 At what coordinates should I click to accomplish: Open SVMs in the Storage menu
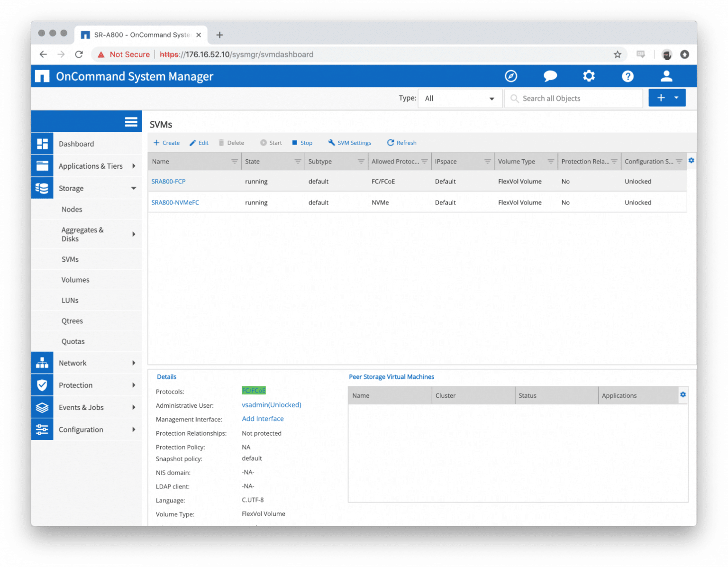point(70,259)
